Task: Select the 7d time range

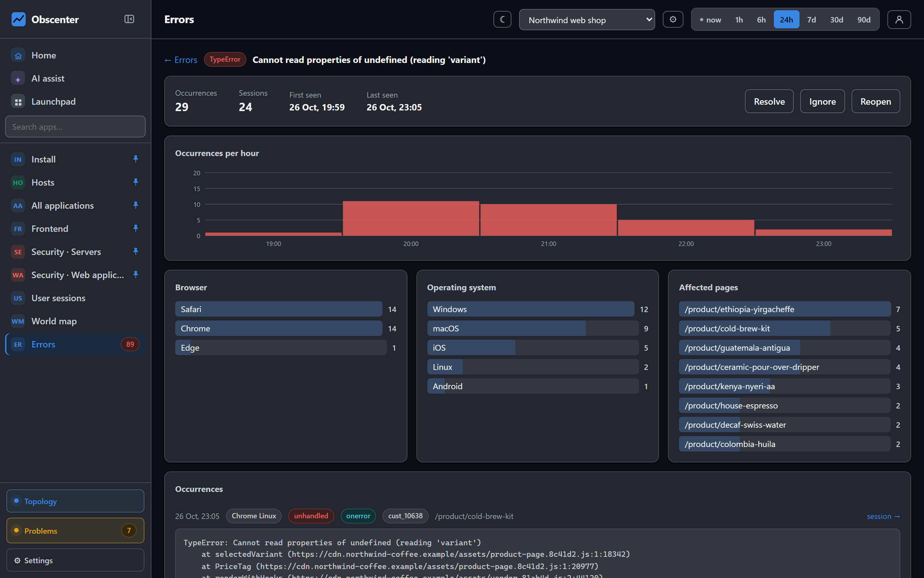Action: tap(811, 20)
